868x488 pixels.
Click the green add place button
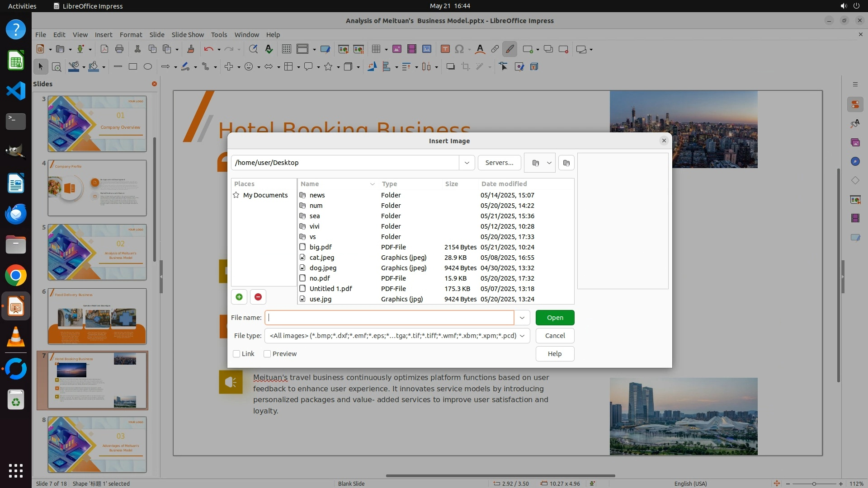[x=239, y=297]
